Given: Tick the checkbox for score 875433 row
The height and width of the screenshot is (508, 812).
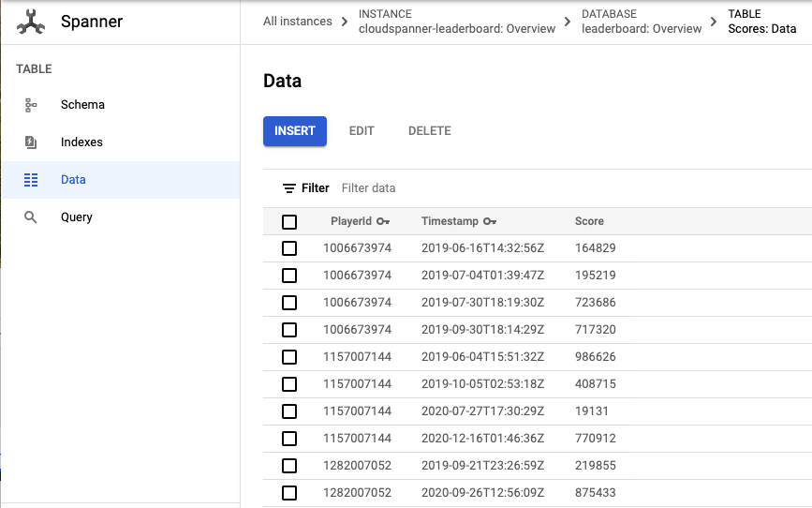Looking at the screenshot, I should [x=289, y=493].
